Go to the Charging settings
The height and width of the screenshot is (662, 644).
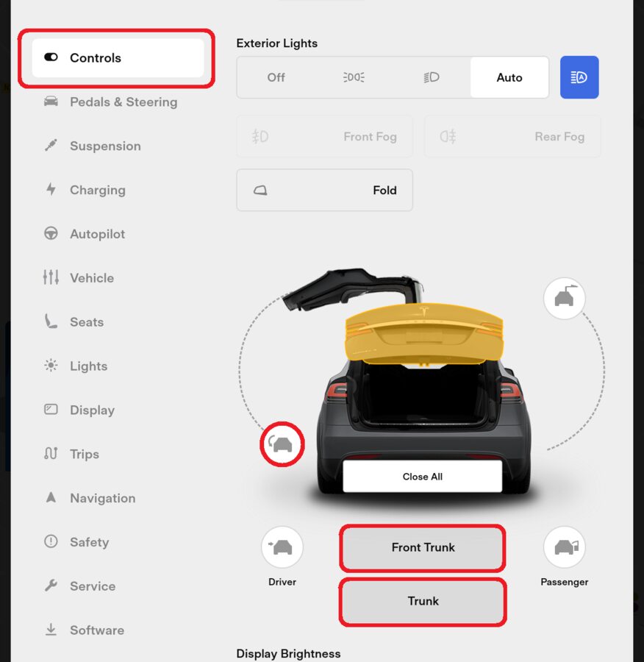(97, 190)
